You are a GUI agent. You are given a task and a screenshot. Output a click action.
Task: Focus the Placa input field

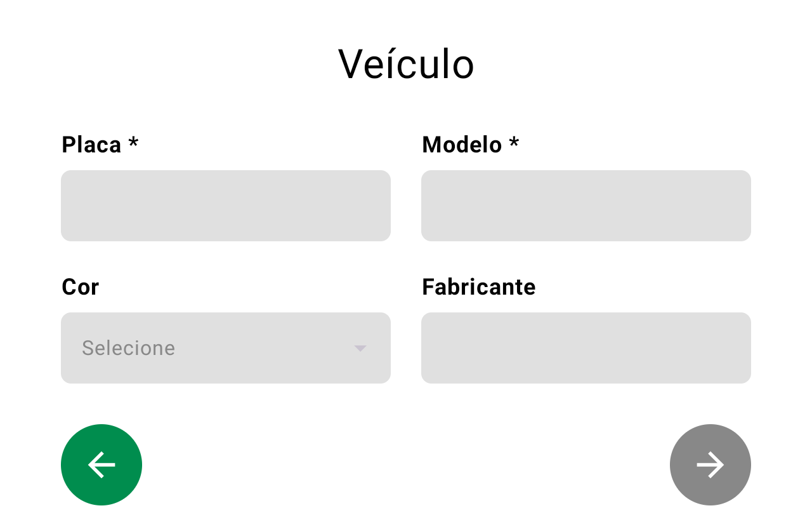pos(226,206)
